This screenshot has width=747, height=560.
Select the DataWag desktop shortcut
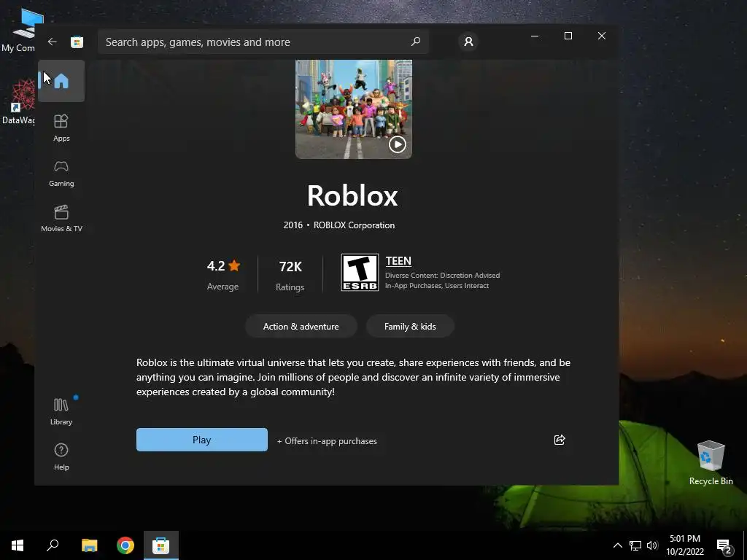click(18, 101)
